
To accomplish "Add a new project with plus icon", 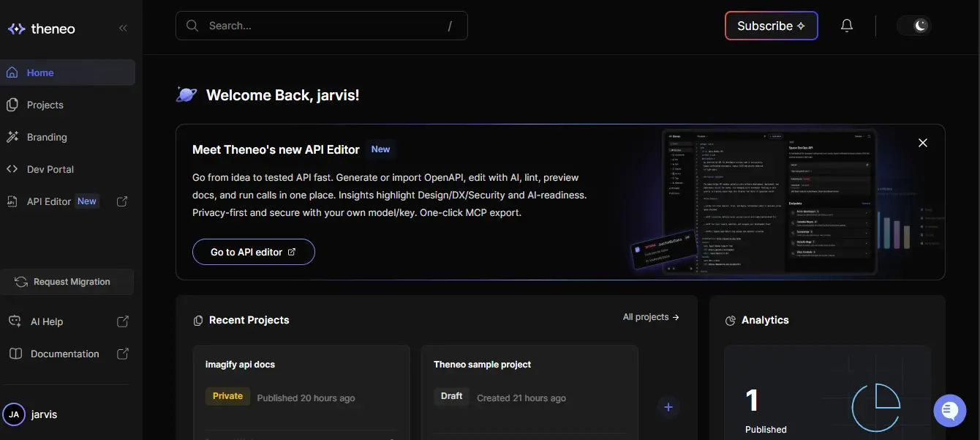I will pyautogui.click(x=668, y=407).
